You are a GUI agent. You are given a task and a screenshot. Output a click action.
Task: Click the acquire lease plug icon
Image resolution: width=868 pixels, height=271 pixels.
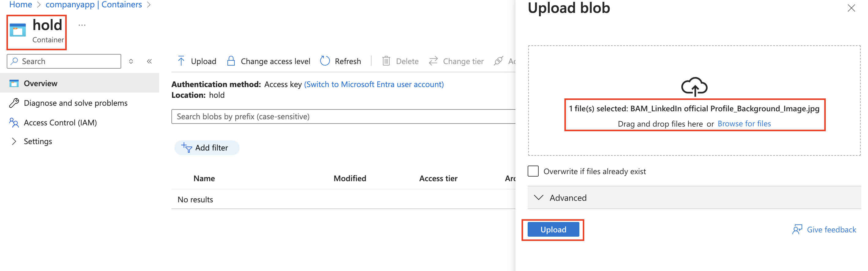coord(498,61)
